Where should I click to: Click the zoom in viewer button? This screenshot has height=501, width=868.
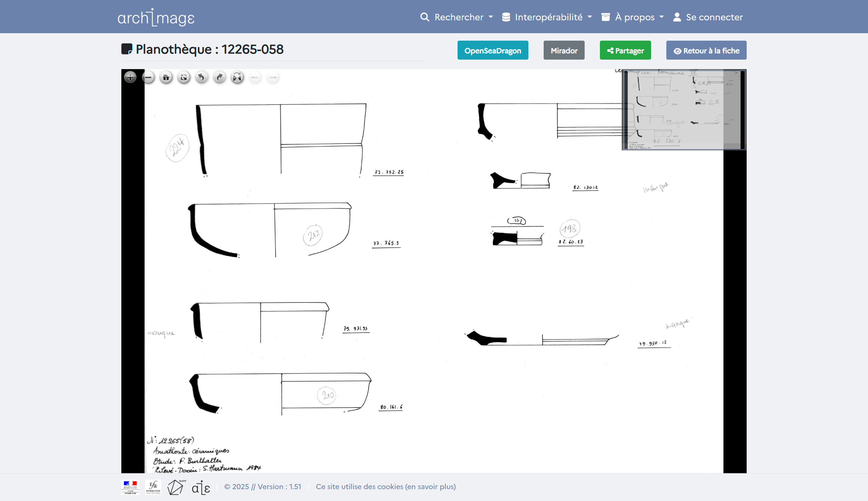pyautogui.click(x=130, y=78)
